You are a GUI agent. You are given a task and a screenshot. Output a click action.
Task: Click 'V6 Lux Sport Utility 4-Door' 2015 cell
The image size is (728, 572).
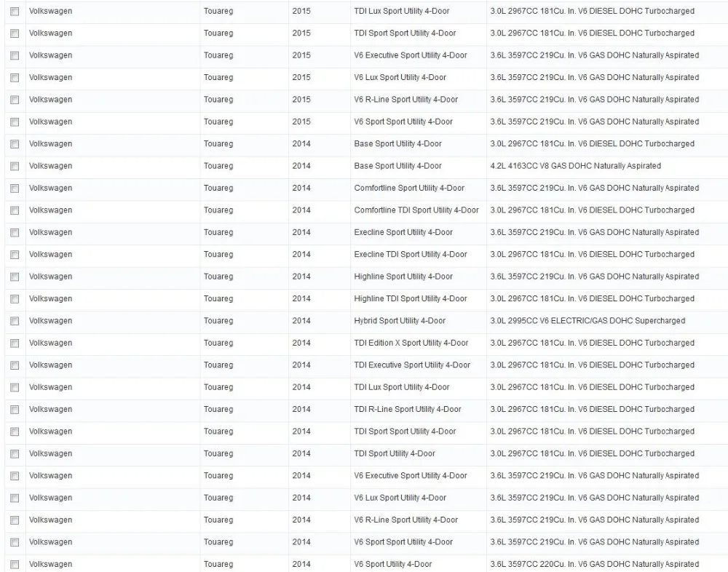(400, 78)
